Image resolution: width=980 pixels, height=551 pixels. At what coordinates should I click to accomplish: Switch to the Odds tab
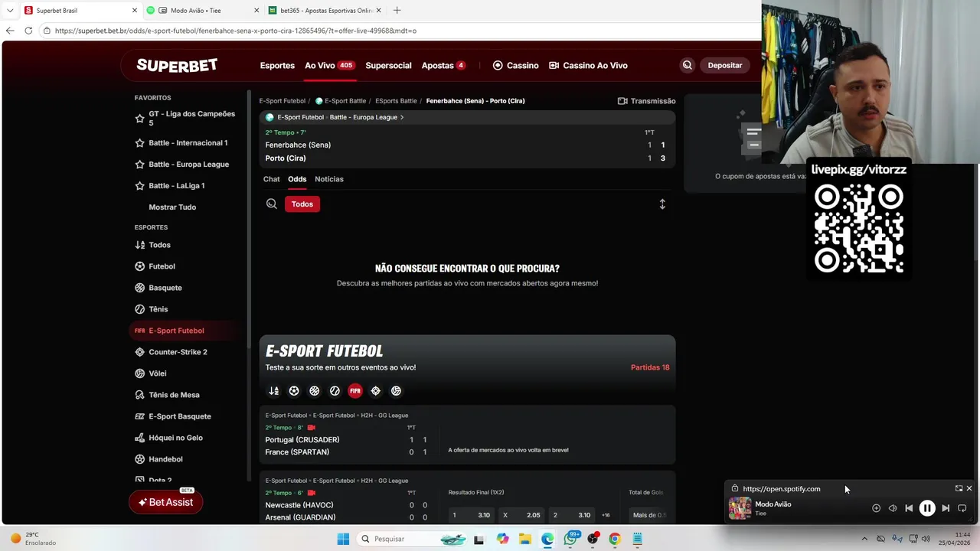[297, 179]
